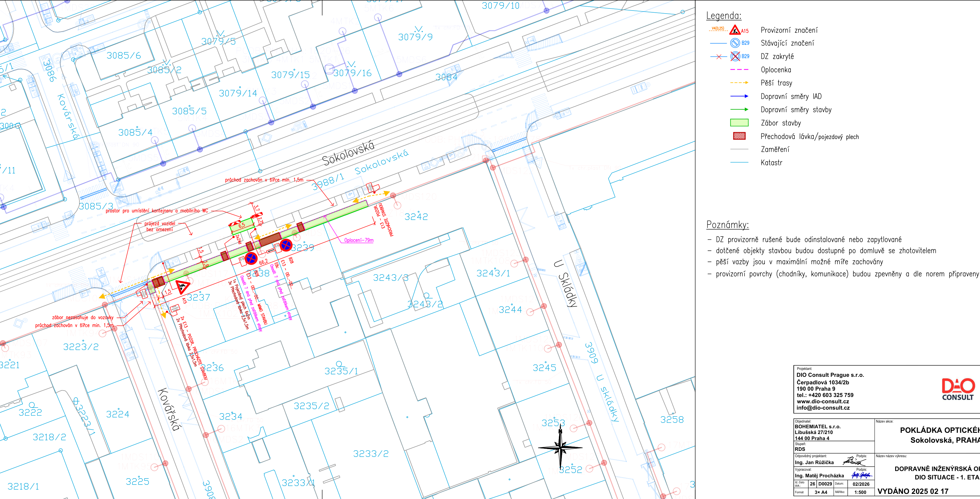
Task: Click the north arrow compass rose
Action: click(560, 448)
